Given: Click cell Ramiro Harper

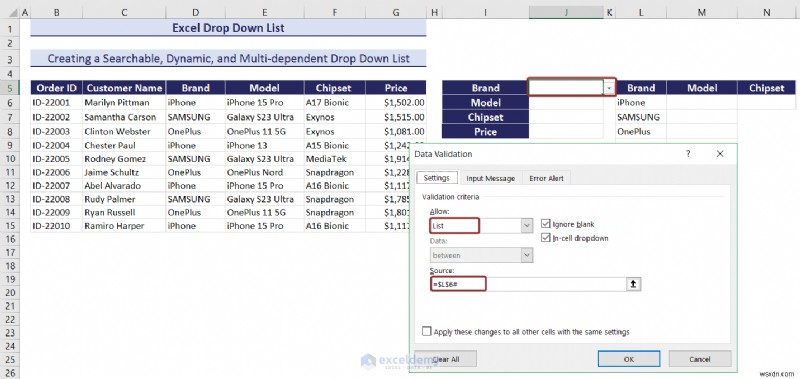Looking at the screenshot, I should coord(124,225).
